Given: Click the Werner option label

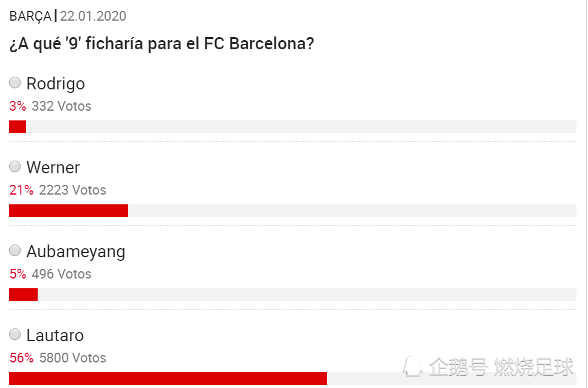Looking at the screenshot, I should tap(53, 167).
